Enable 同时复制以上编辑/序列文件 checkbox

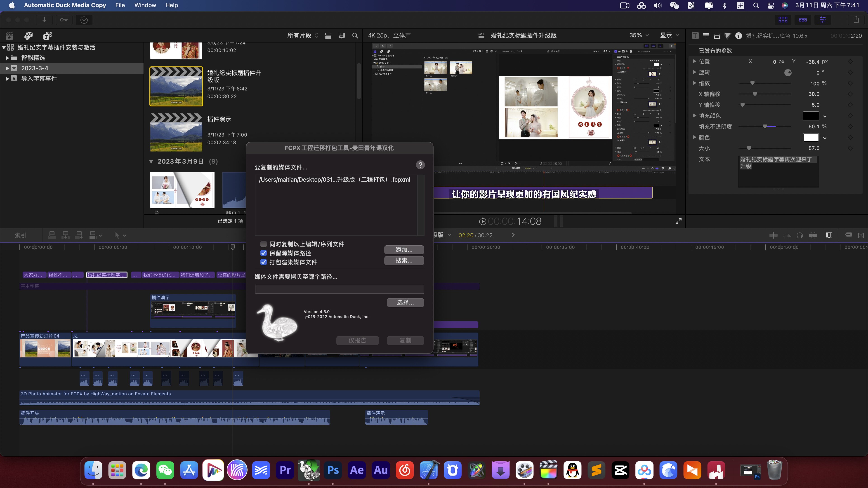click(x=264, y=244)
